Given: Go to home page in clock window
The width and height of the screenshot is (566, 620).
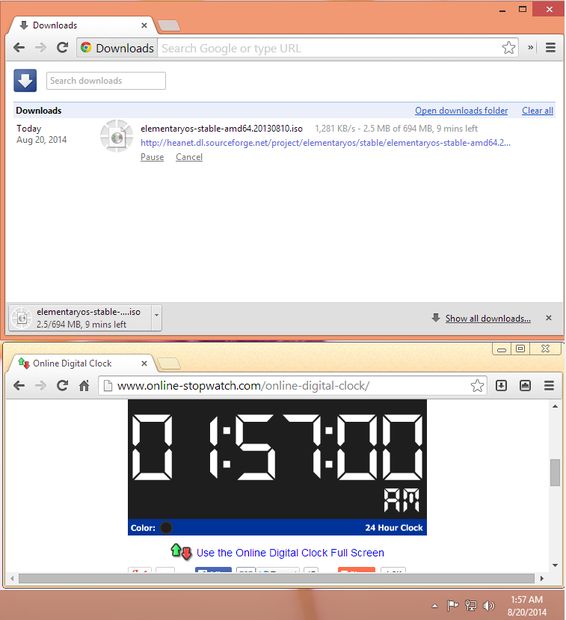Looking at the screenshot, I should [84, 386].
